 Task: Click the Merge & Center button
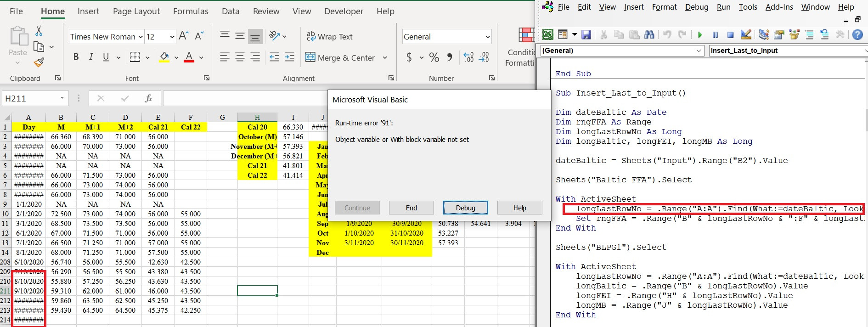coord(340,57)
